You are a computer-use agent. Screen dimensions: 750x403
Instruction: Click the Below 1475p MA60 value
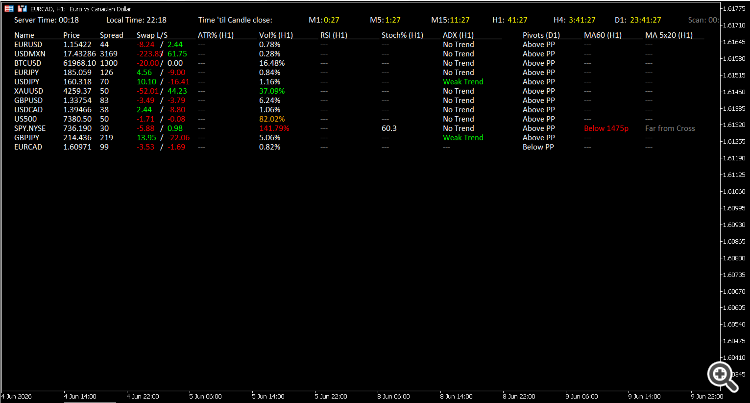point(606,129)
